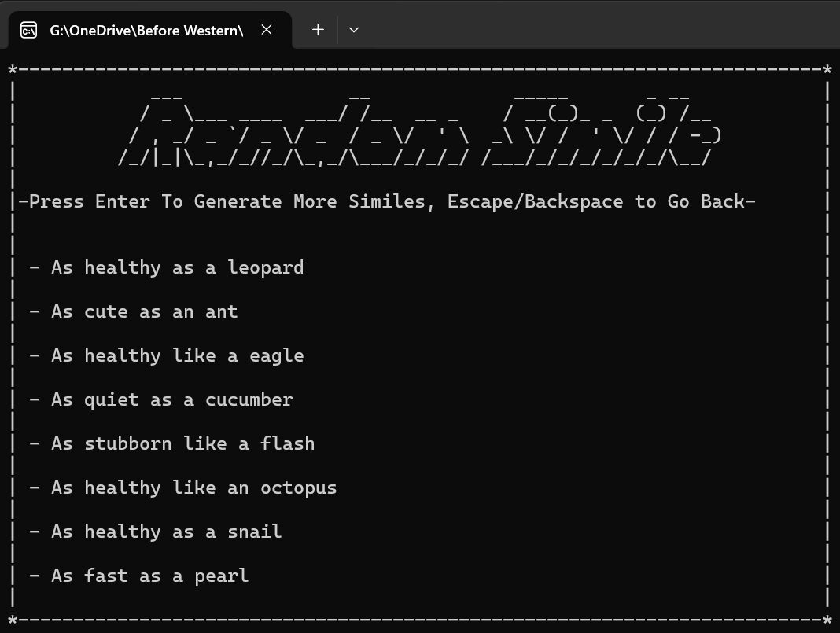Close the G:\OneDrive\Before Western\ tab
Viewport: 840px width, 633px height.
(267, 30)
